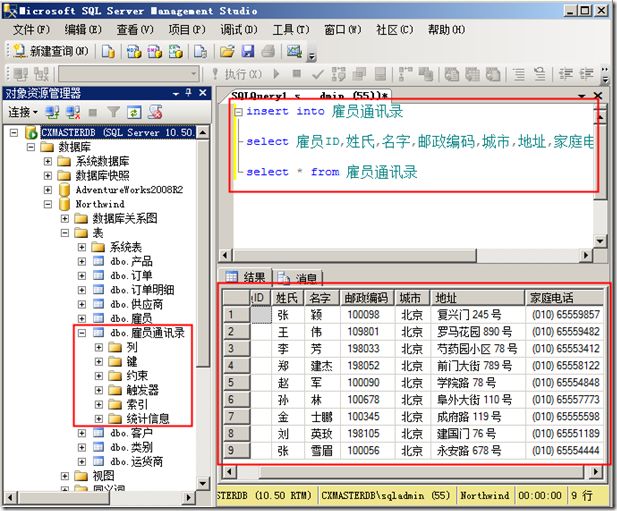Click the Change Connection icon

[41, 74]
